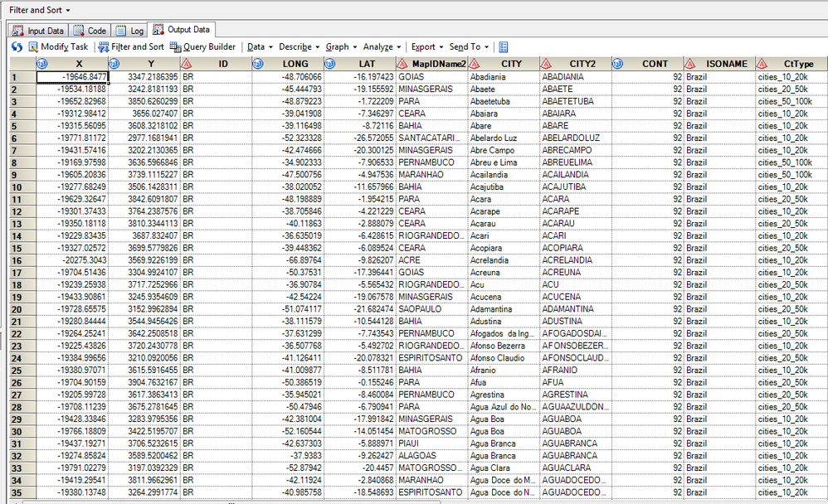Image resolution: width=828 pixels, height=504 pixels.
Task: Open the Filter and Sort title dropdown
Action: 39,10
